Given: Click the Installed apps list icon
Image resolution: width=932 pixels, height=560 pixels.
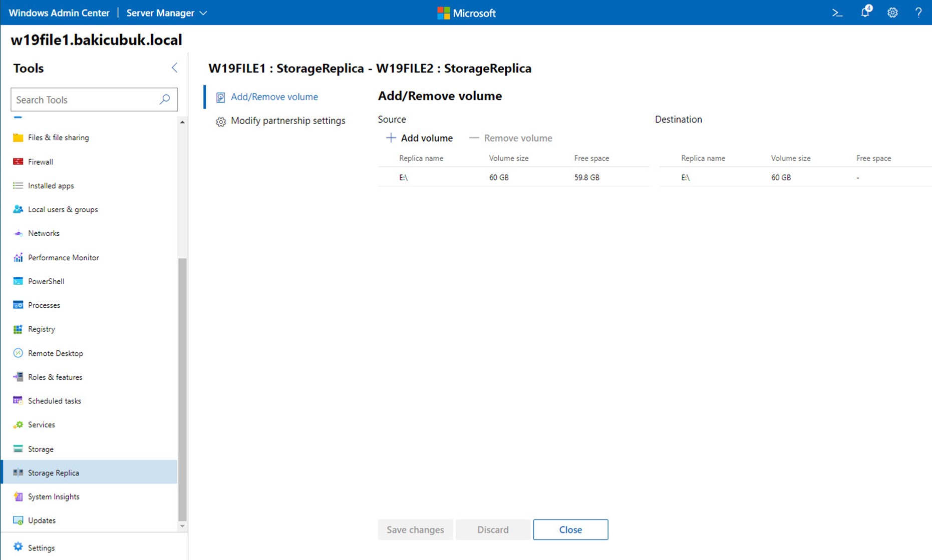Looking at the screenshot, I should 18,186.
